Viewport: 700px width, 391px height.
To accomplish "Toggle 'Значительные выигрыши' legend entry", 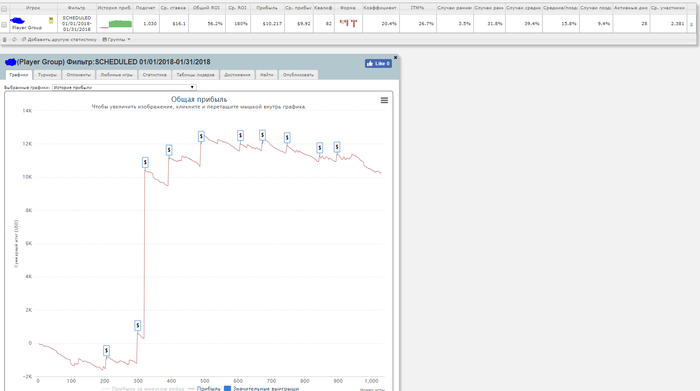I will tap(261, 389).
